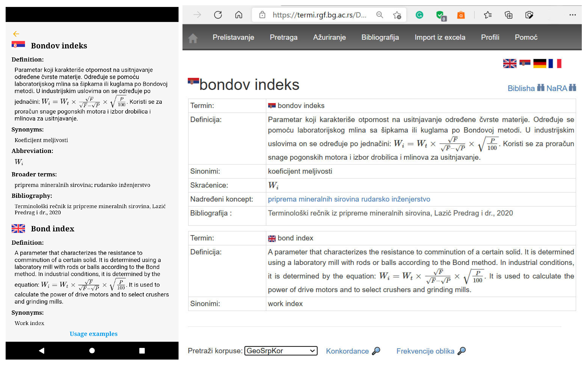This screenshot has width=588, height=365.
Task: Click magnifier icon beside Frekvencije oblika
Action: tap(461, 351)
